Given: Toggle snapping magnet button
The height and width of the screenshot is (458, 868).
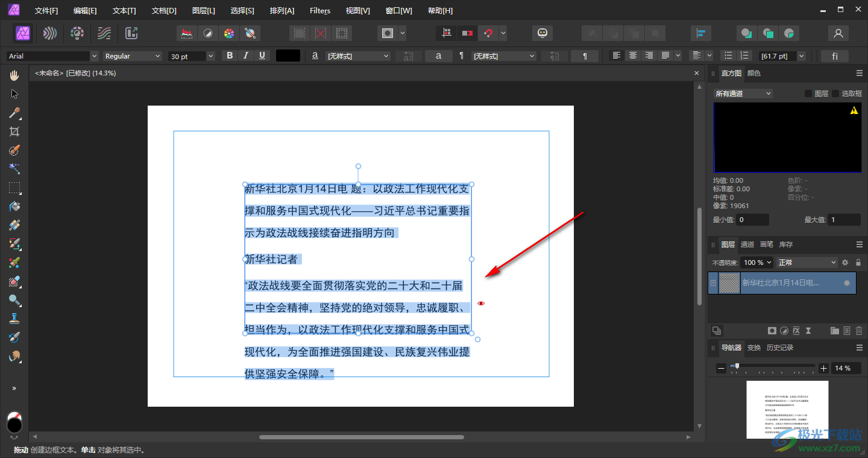Looking at the screenshot, I should click(488, 33).
